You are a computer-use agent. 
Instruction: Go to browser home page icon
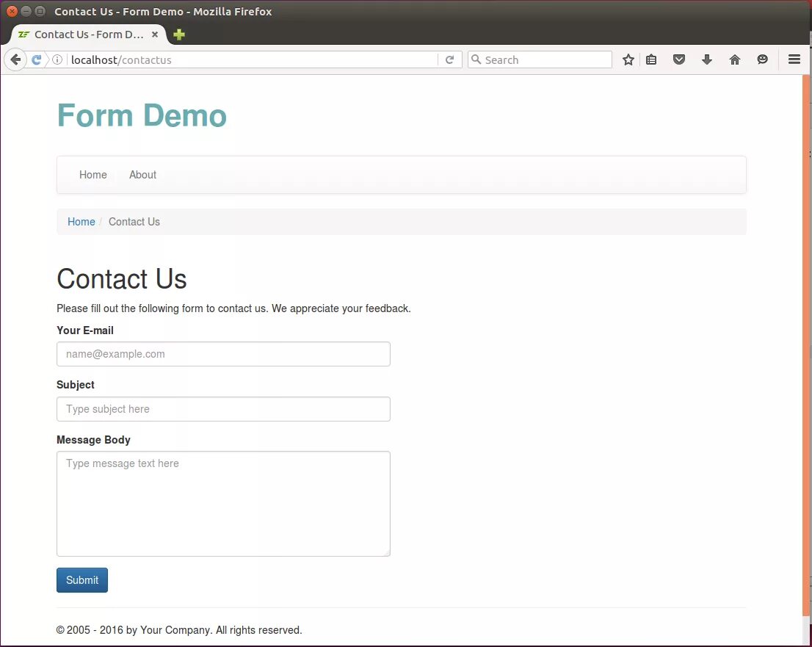click(735, 59)
